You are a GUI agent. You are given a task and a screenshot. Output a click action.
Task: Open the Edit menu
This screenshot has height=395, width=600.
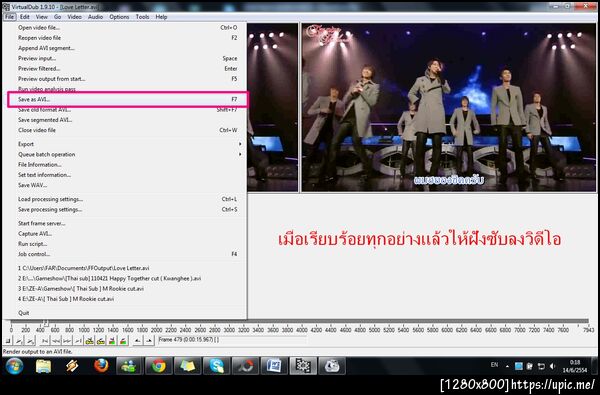pyautogui.click(x=25, y=17)
